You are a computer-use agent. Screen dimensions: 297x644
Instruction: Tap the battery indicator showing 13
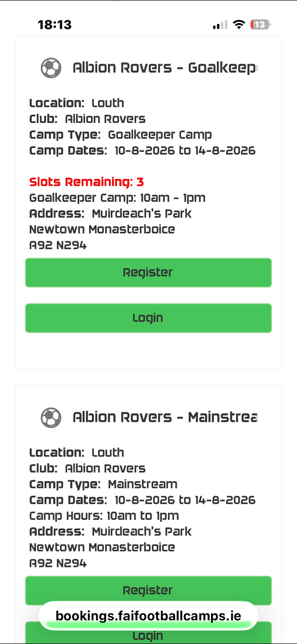pos(260,24)
